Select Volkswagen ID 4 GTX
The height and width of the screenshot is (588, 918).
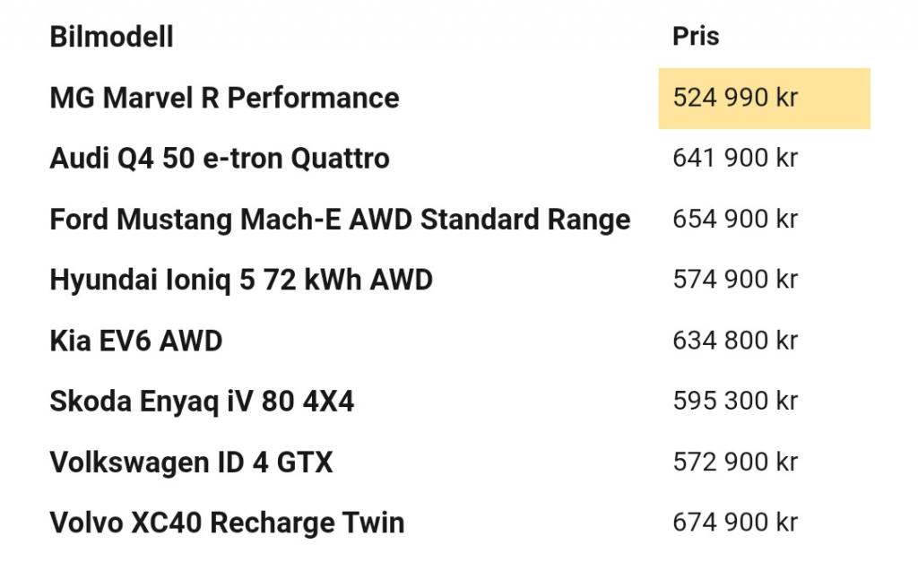coord(192,463)
